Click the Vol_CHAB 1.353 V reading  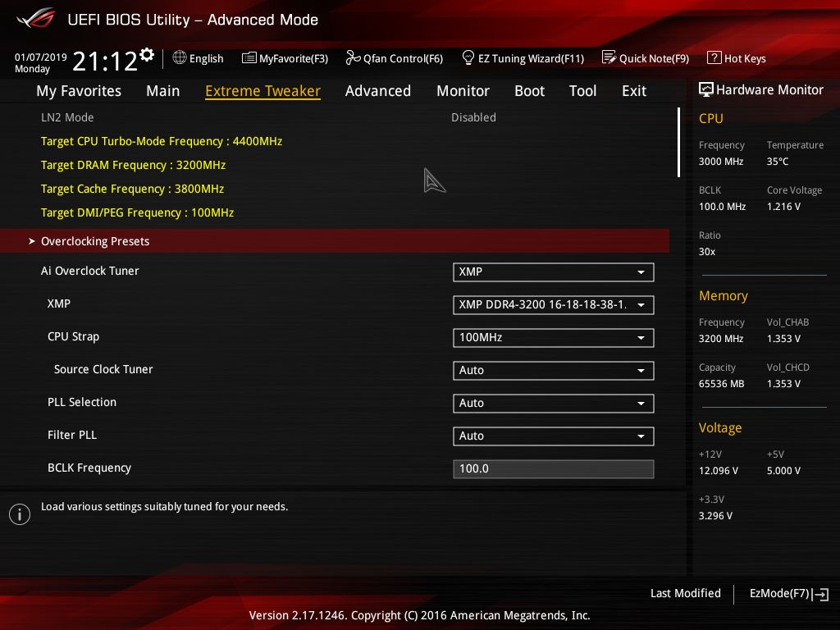coord(783,339)
